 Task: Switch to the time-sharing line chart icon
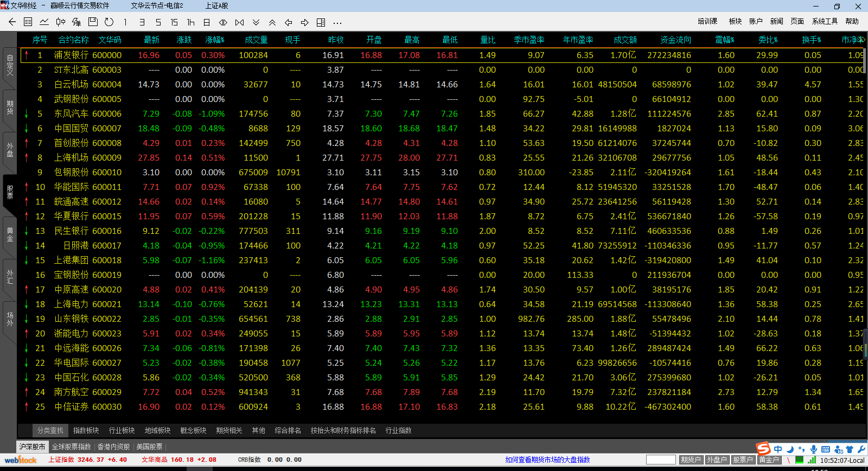click(x=44, y=22)
